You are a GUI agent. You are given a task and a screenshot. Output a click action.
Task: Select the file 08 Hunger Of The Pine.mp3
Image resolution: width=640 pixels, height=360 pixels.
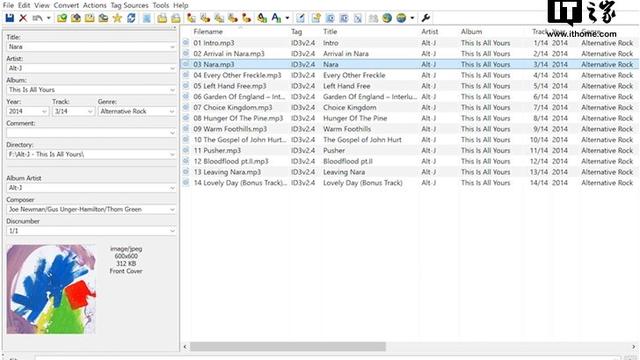pos(238,118)
